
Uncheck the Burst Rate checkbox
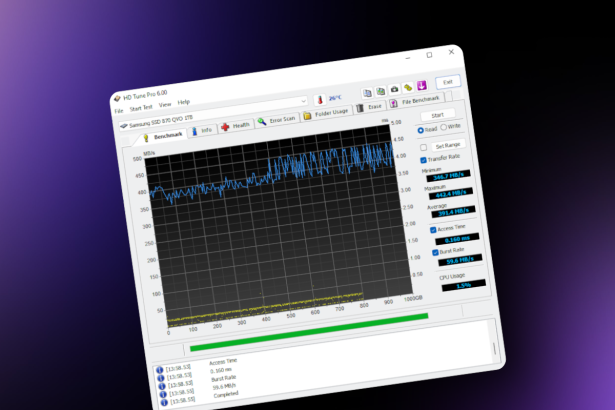(435, 253)
